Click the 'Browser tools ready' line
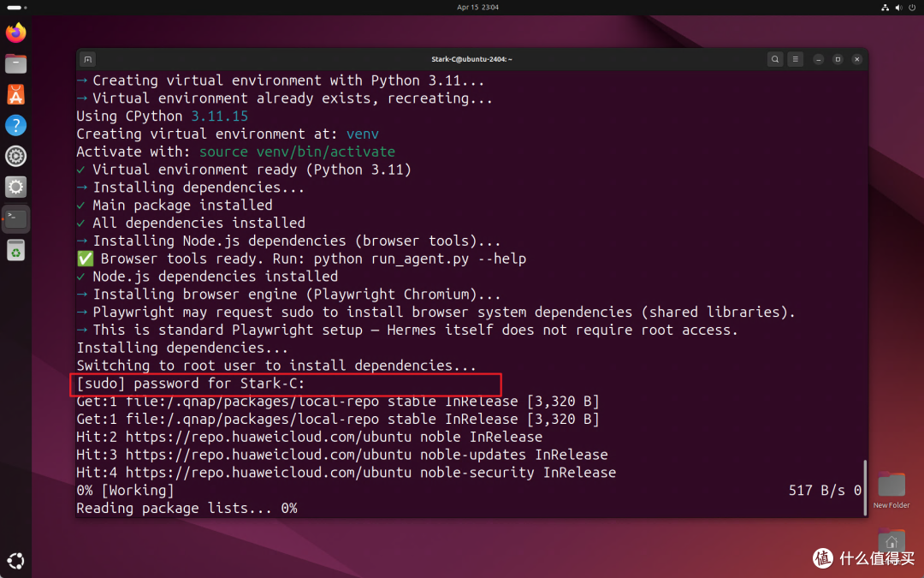 (302, 259)
